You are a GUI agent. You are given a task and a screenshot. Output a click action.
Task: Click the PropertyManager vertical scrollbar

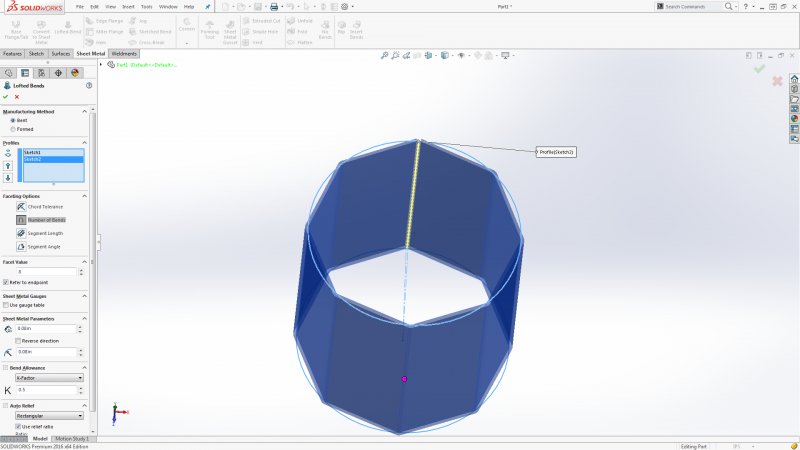point(92,260)
